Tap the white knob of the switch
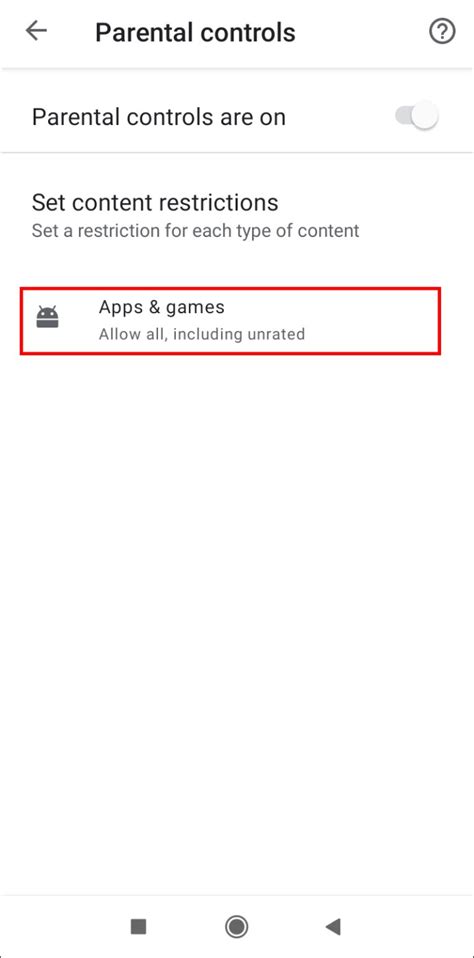 click(x=425, y=116)
